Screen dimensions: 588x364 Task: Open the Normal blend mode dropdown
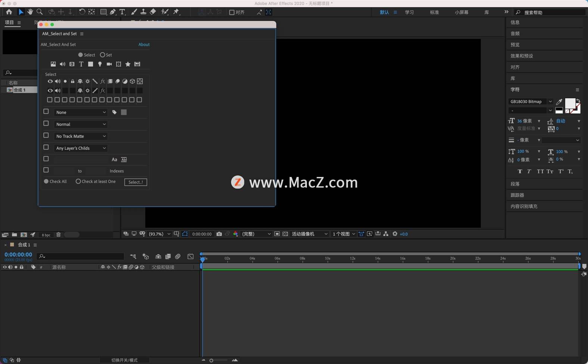tap(81, 124)
